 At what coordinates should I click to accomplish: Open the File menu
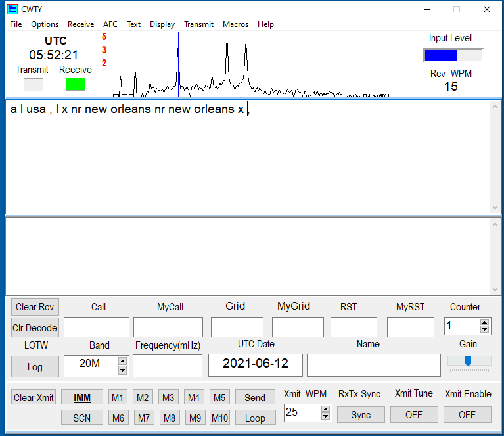16,24
